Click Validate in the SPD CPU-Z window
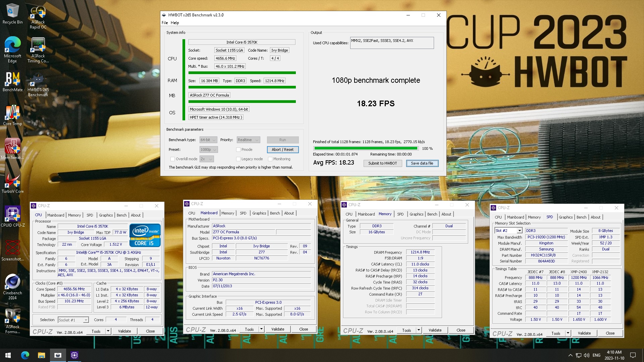The width and height of the screenshot is (644, 362). click(584, 333)
